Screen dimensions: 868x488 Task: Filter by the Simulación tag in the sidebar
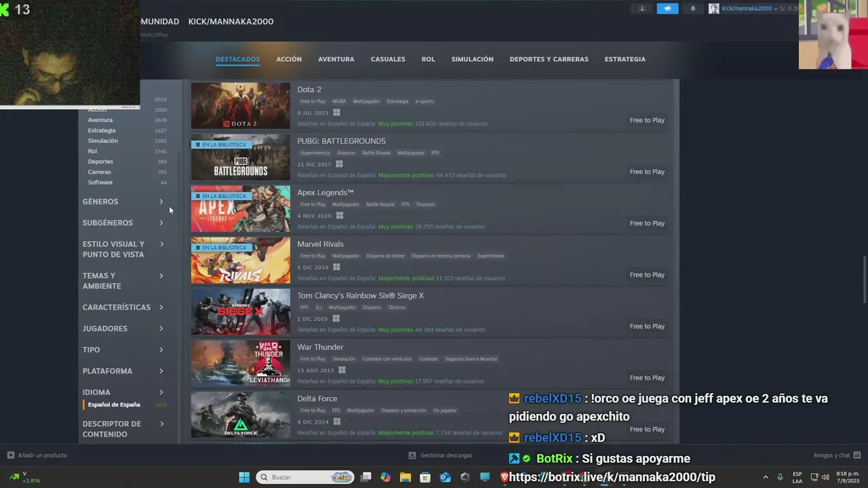103,140
